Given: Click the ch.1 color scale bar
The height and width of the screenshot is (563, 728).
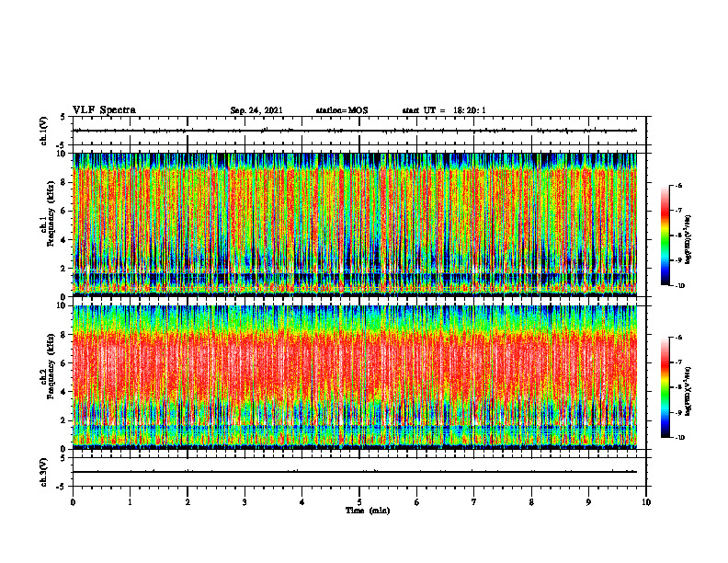Looking at the screenshot, I should [665, 236].
